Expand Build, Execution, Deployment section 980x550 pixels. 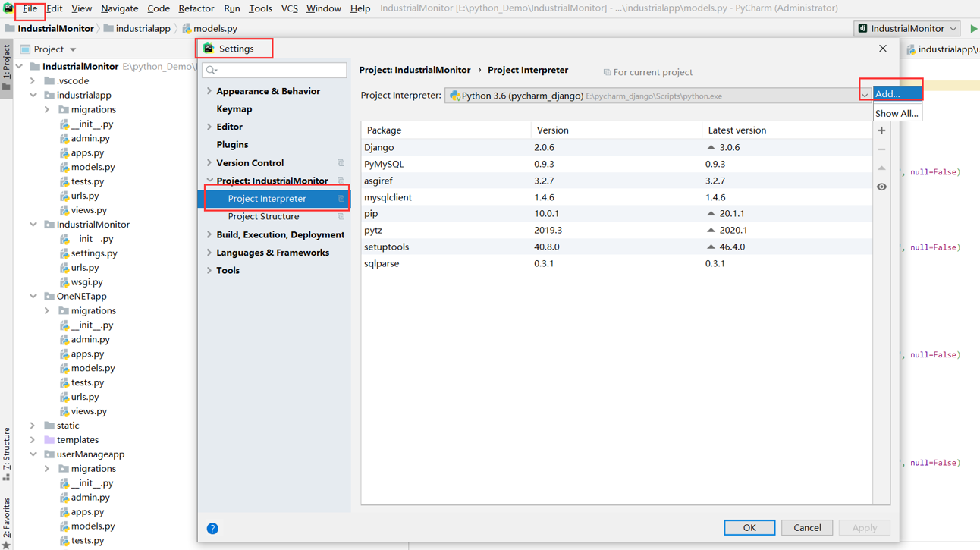pos(209,235)
